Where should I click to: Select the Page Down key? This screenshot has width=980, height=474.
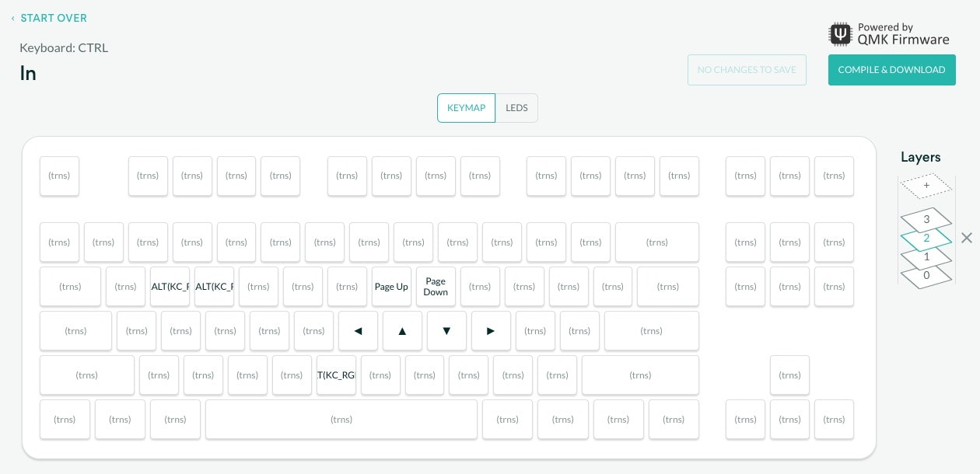pos(436,287)
